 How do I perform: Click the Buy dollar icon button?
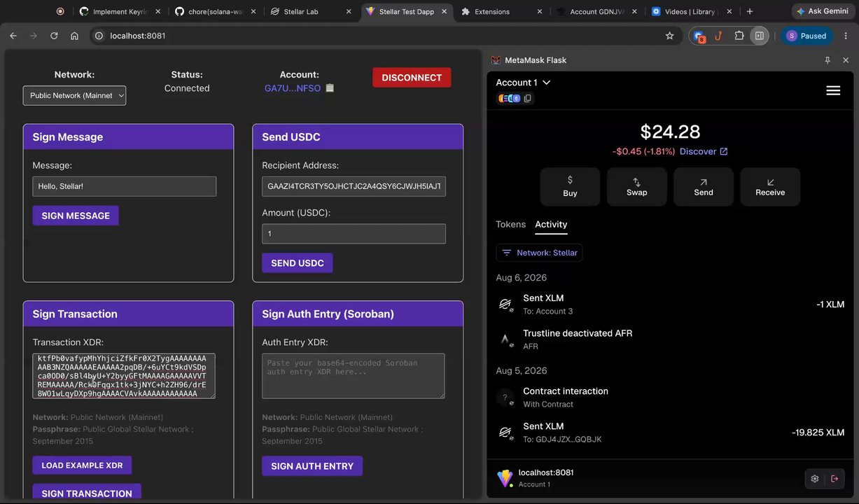[x=570, y=186]
